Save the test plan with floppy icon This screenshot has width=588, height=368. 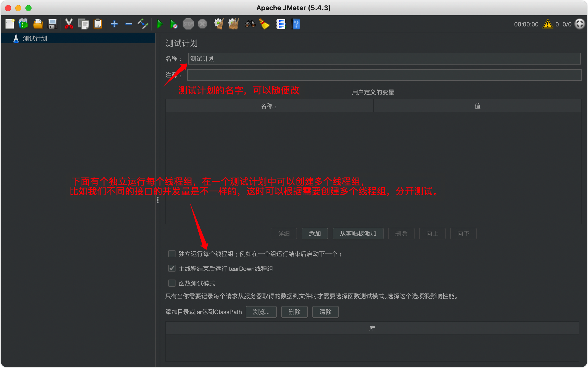point(52,24)
